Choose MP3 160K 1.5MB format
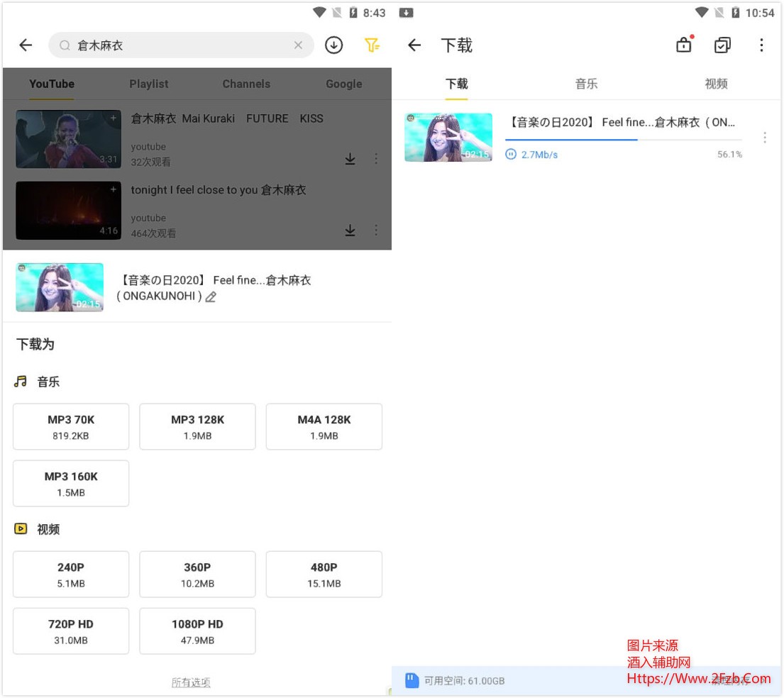This screenshot has width=784, height=698. pos(71,484)
